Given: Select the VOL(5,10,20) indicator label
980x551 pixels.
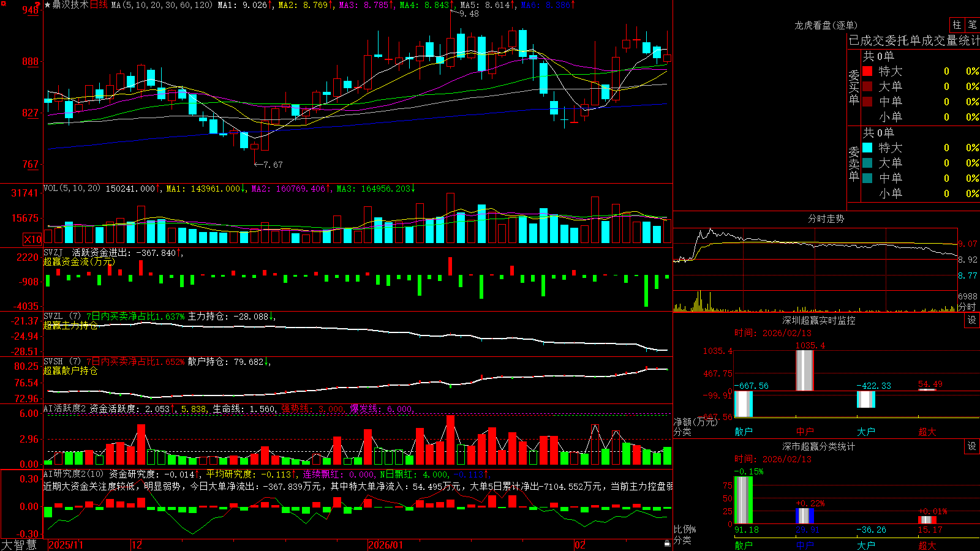Looking at the screenshot, I should (x=72, y=188).
